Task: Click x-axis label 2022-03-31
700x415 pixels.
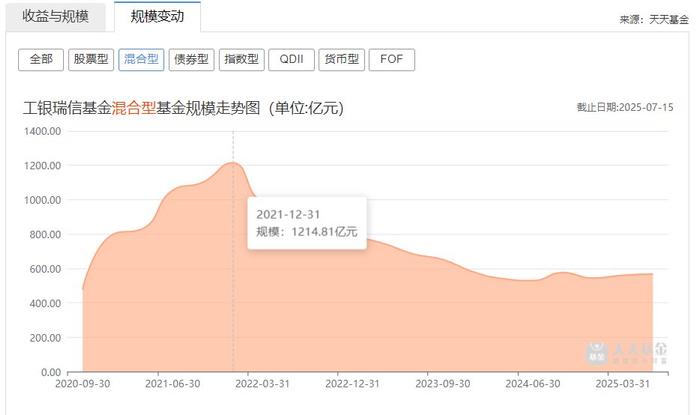Action: point(262,384)
